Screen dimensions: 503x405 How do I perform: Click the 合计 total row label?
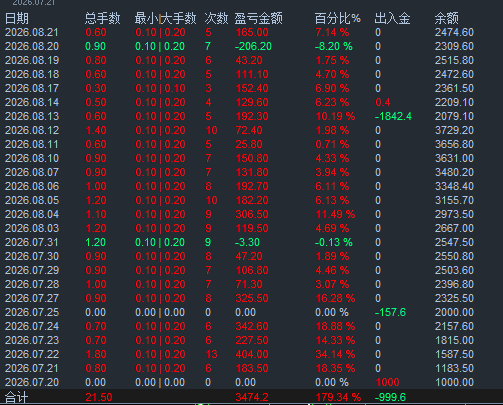point(17,397)
